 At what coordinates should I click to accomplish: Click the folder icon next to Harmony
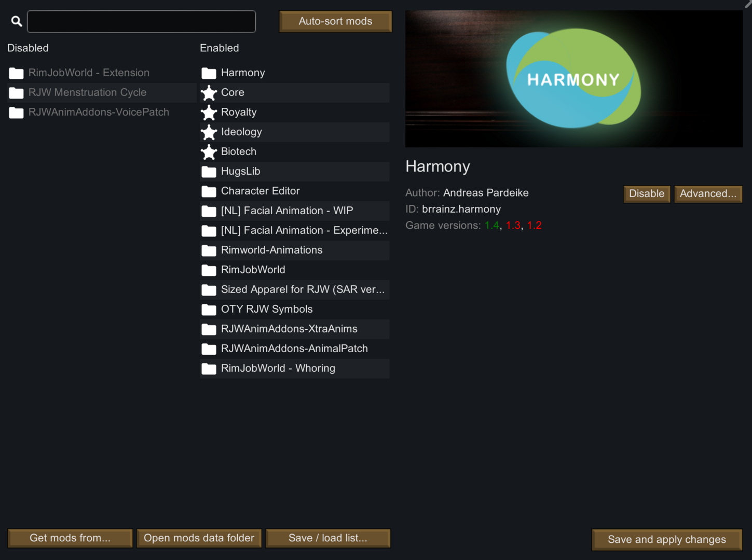click(209, 73)
